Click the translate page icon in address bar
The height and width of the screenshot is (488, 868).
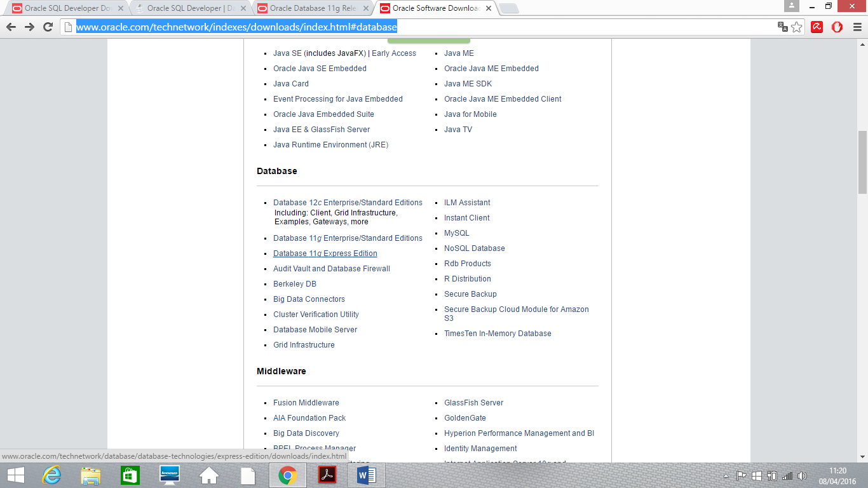(783, 27)
